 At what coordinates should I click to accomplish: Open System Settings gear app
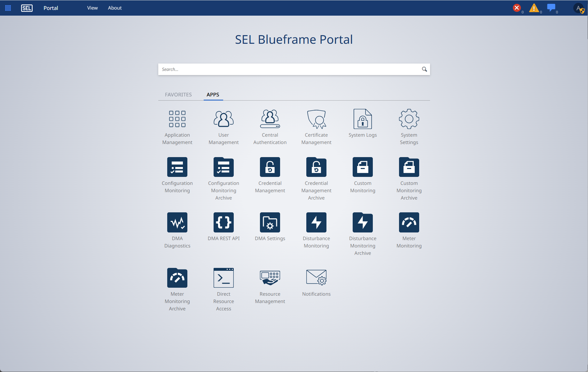409,119
